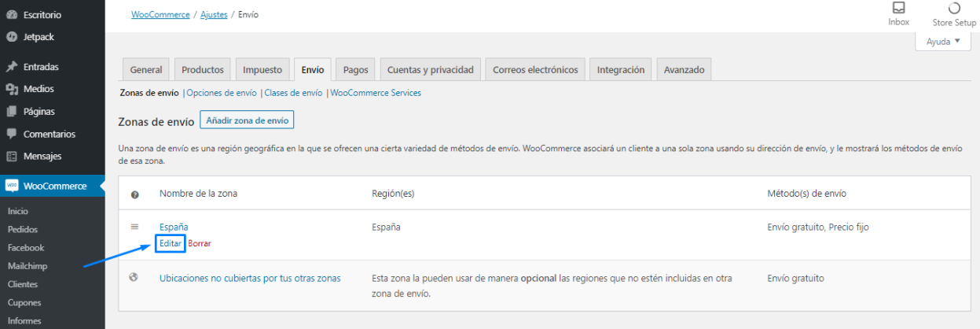Go to Zonas de envío sub-section

(x=149, y=93)
